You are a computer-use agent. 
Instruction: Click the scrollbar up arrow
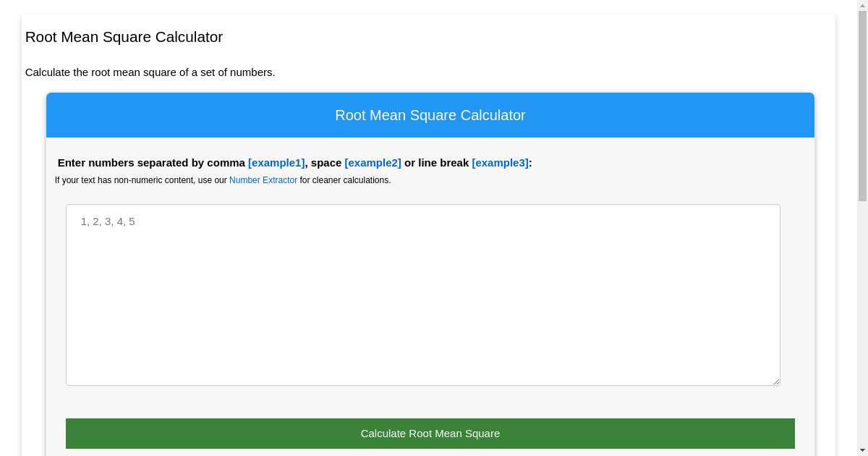click(861, 7)
